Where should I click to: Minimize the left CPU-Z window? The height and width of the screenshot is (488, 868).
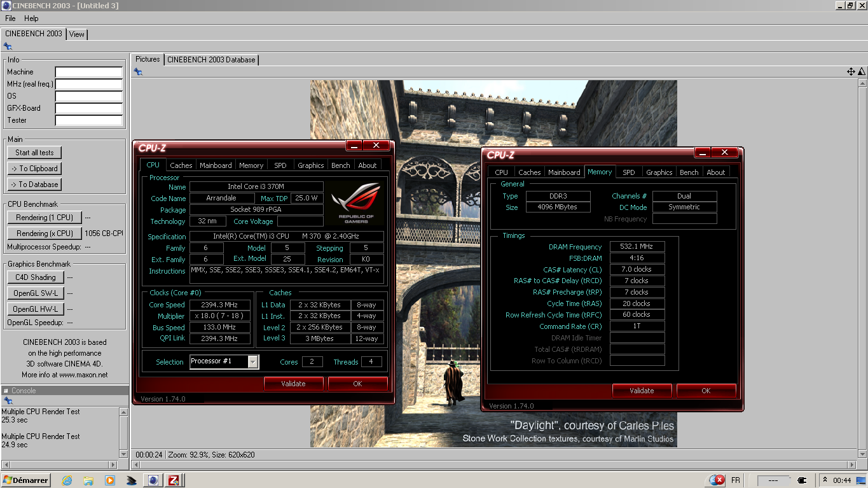[x=355, y=146]
